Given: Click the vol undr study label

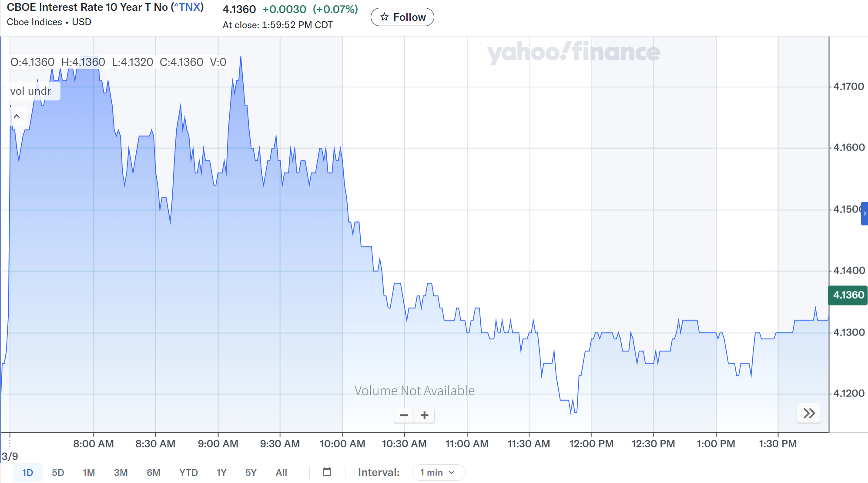Looking at the screenshot, I should coord(31,91).
